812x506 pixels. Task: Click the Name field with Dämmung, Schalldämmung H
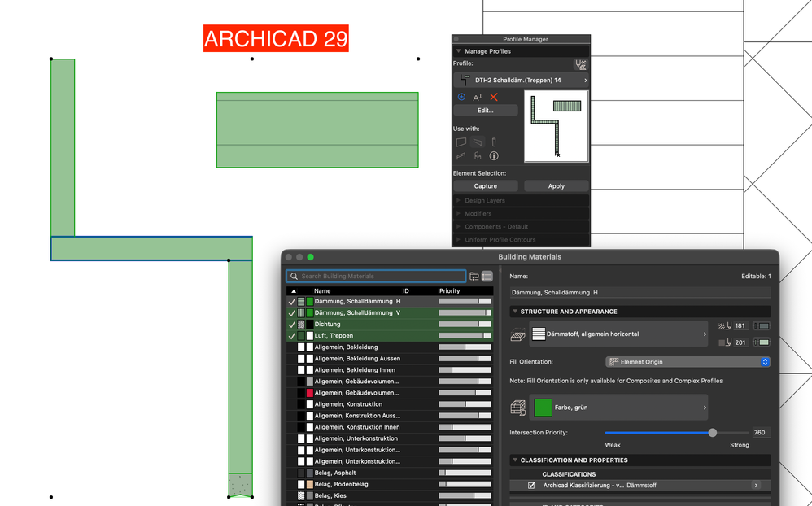(640, 293)
